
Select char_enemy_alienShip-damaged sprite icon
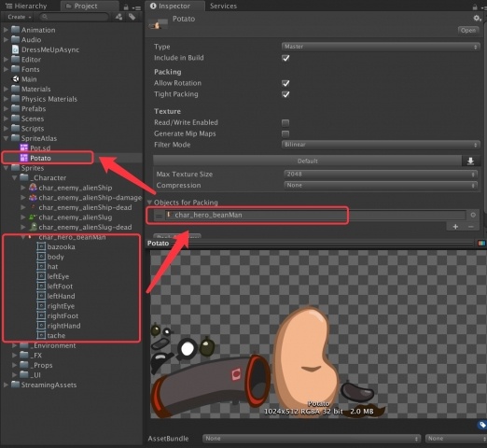(x=33, y=198)
